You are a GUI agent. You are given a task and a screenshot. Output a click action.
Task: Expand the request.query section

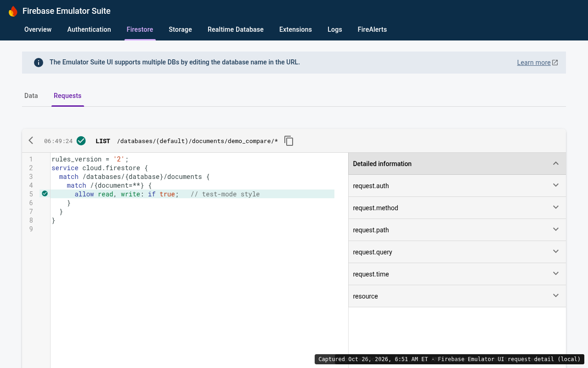(x=457, y=252)
